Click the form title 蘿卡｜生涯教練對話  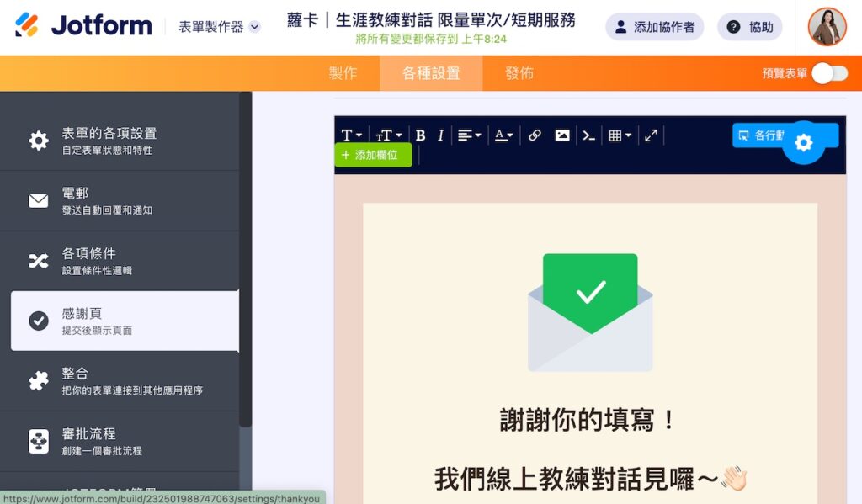431,20
